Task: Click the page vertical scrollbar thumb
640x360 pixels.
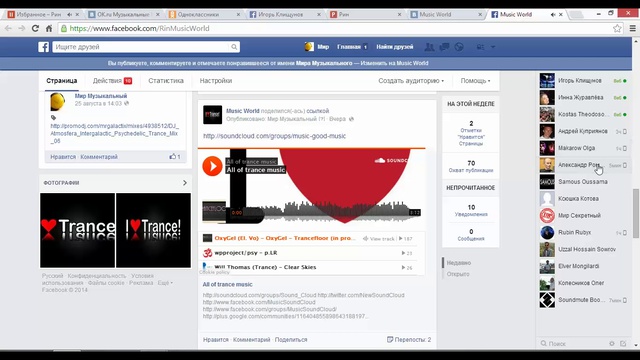Action: point(636,213)
